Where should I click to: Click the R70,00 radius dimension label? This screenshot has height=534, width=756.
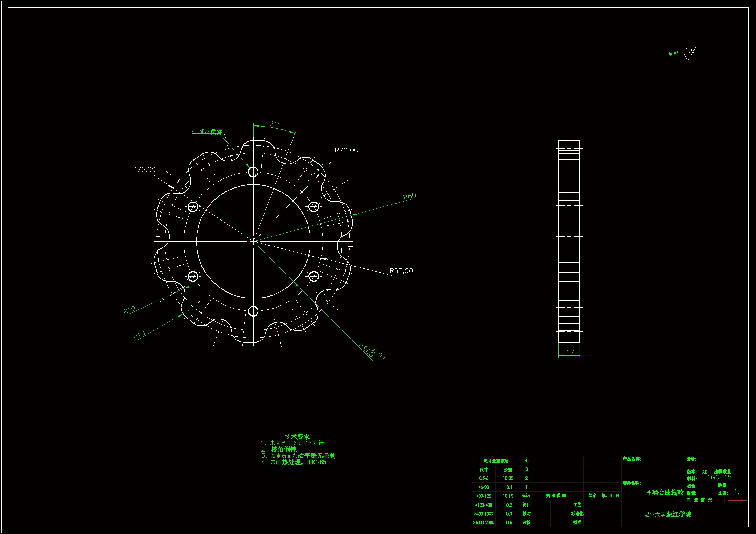tap(346, 150)
